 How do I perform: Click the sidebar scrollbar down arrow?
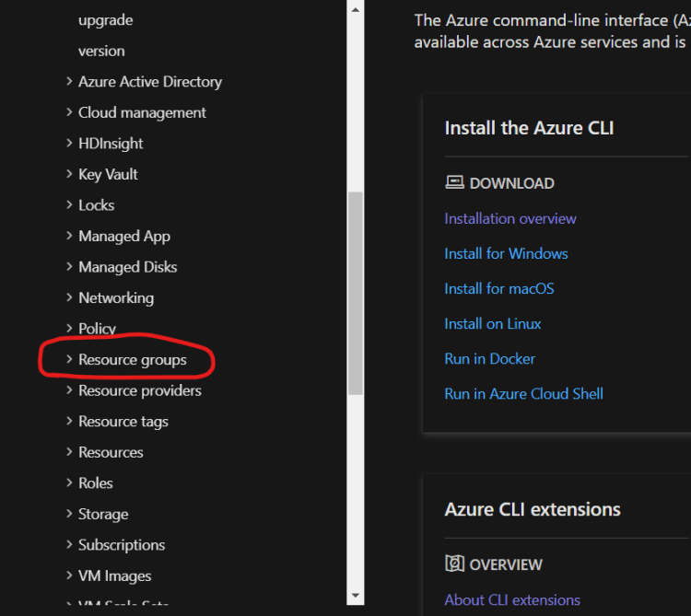click(x=356, y=596)
